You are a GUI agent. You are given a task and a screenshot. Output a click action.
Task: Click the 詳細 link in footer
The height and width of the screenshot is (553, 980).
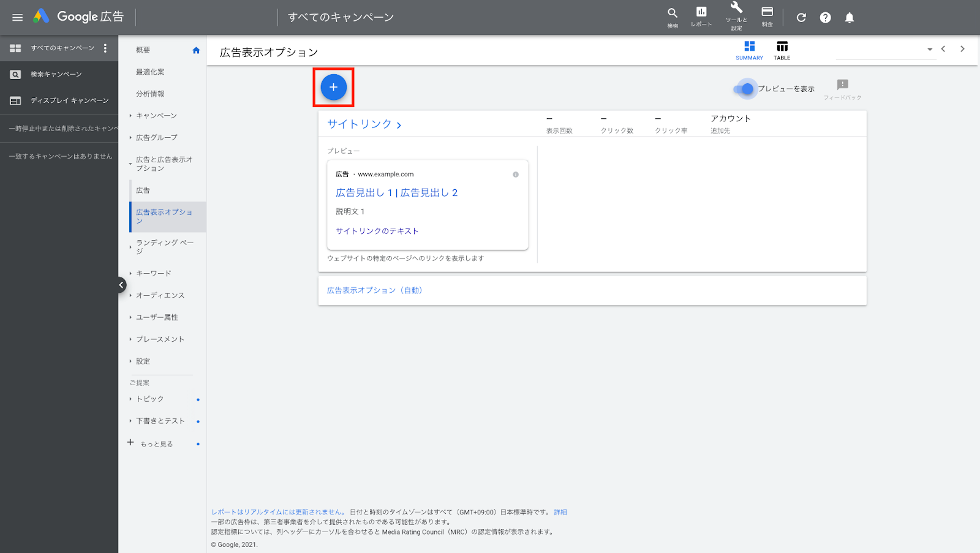[x=560, y=512]
